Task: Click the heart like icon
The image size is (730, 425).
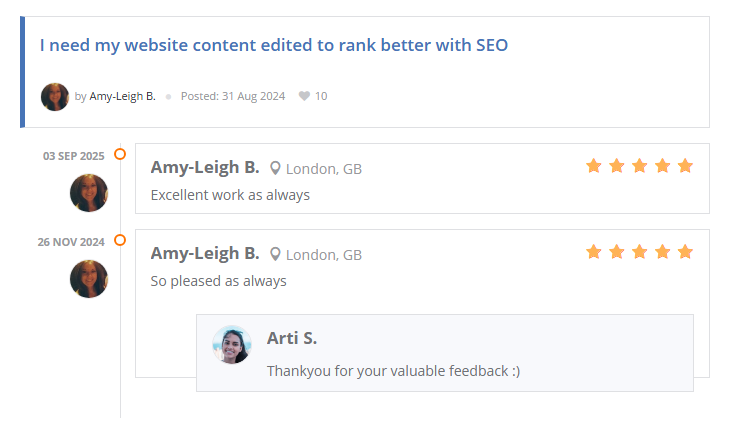Action: (304, 97)
